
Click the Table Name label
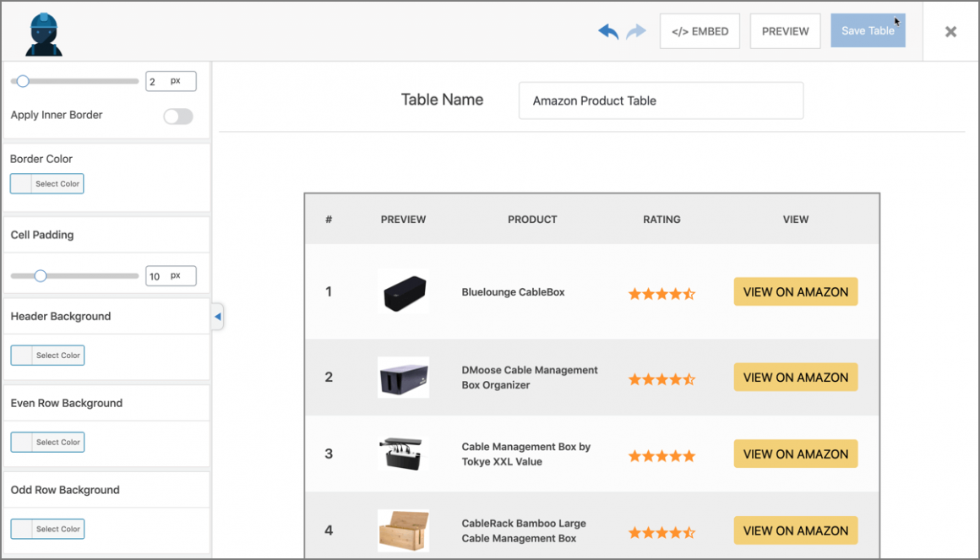442,100
